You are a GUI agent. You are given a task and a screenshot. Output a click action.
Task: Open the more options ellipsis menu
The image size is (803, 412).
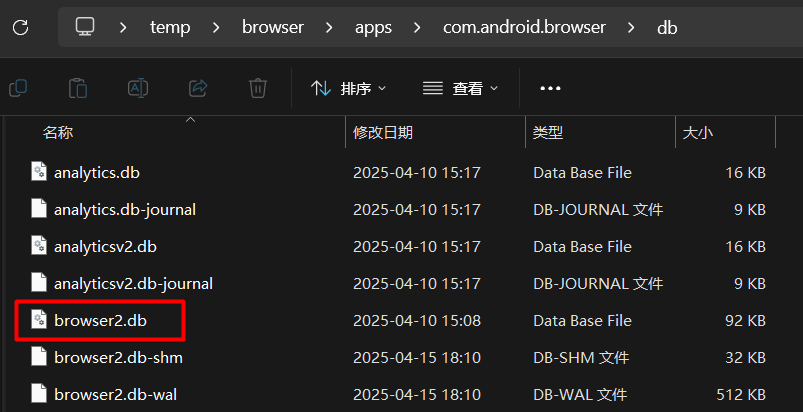[551, 89]
